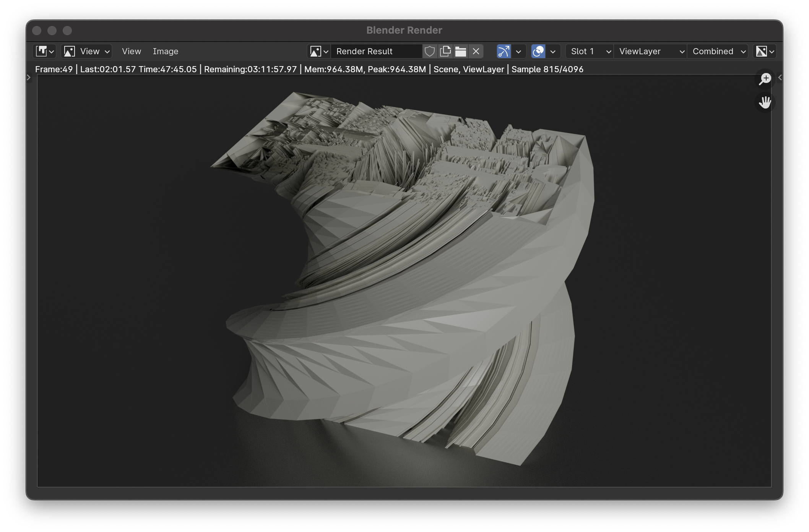Open the display channels icon dropdown

(765, 51)
